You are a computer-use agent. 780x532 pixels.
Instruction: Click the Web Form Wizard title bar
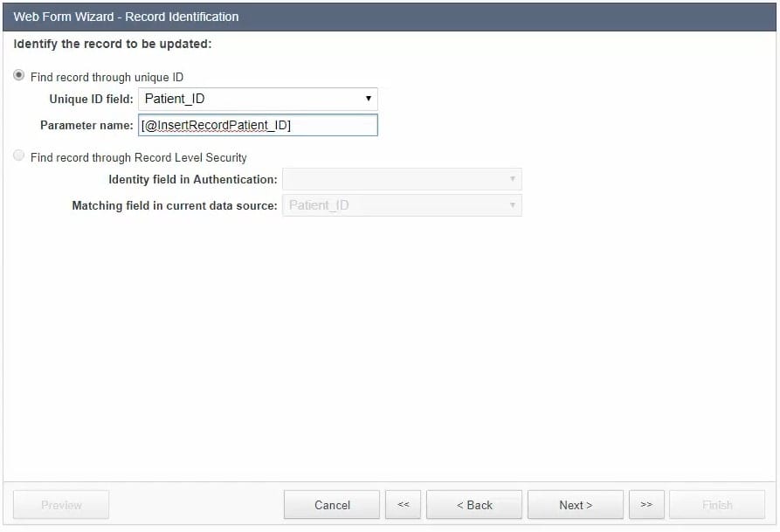click(390, 17)
